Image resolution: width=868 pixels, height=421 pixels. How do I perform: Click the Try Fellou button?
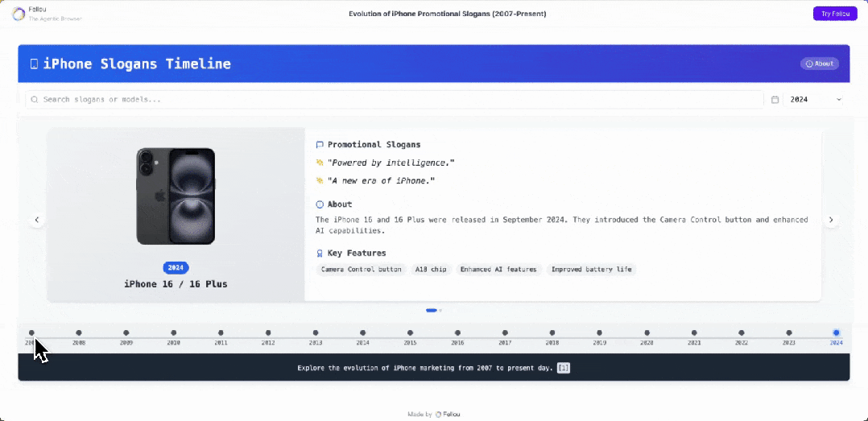click(x=835, y=14)
